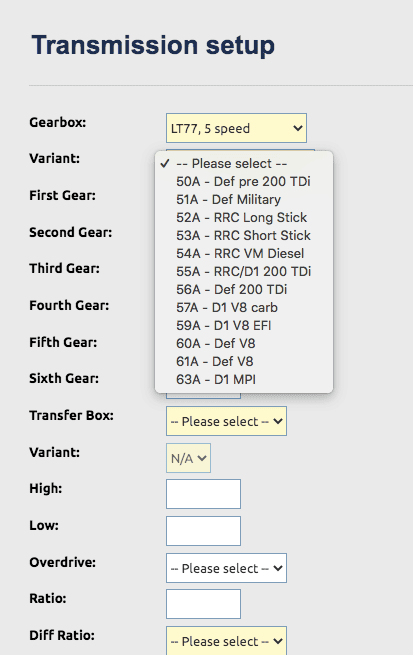Select '52A - RRC Long Stick' option
Image resolution: width=413 pixels, height=655 pixels.
pos(244,217)
